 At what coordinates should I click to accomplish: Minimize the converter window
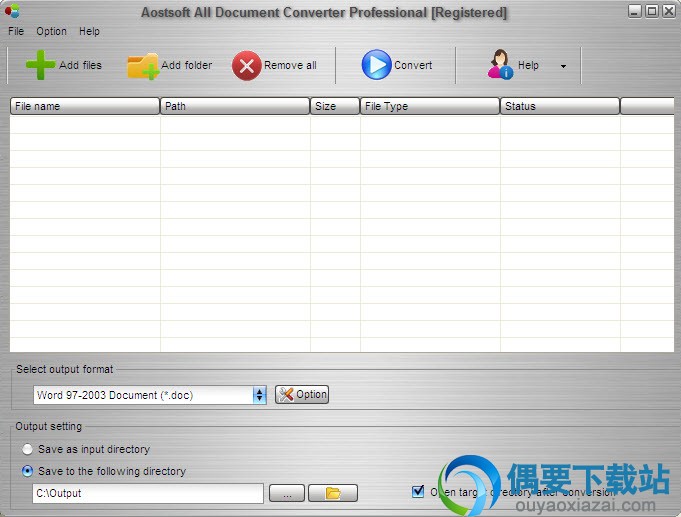635,11
